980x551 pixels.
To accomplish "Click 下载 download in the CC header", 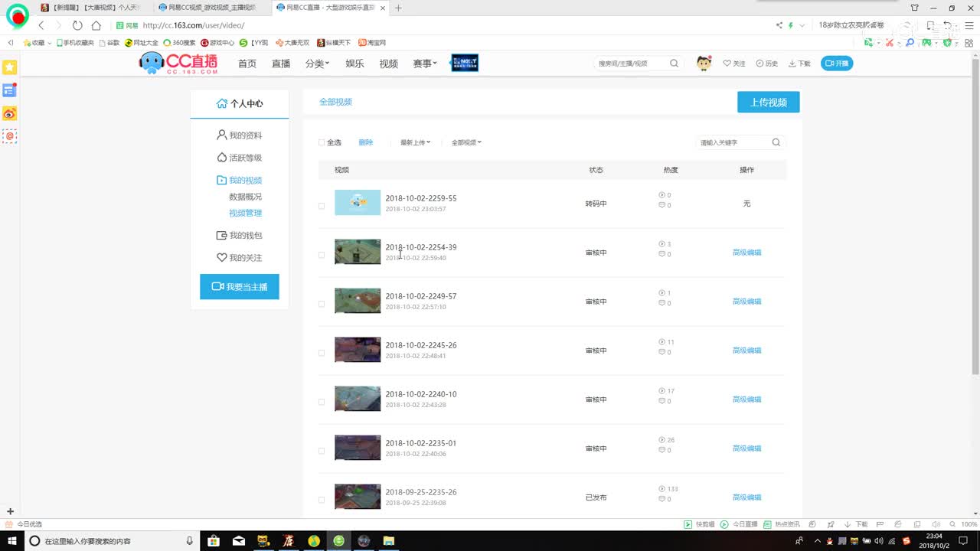I will 799,64.
